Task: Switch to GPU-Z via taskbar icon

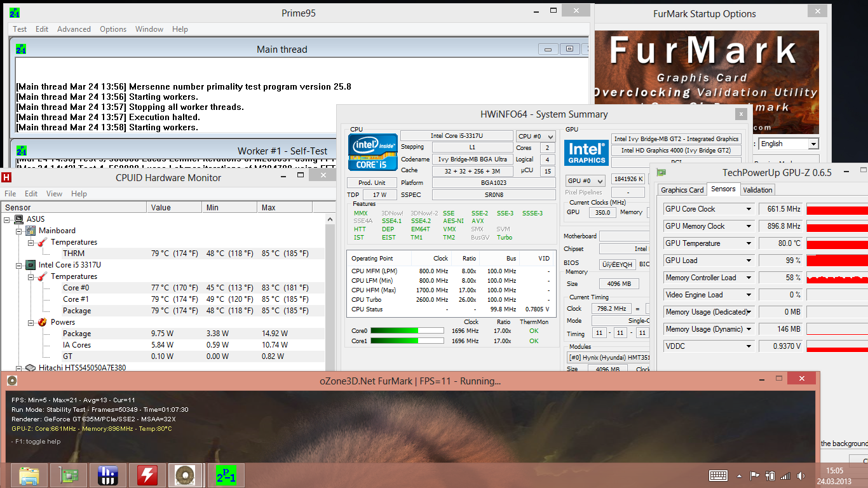Action: tap(69, 475)
